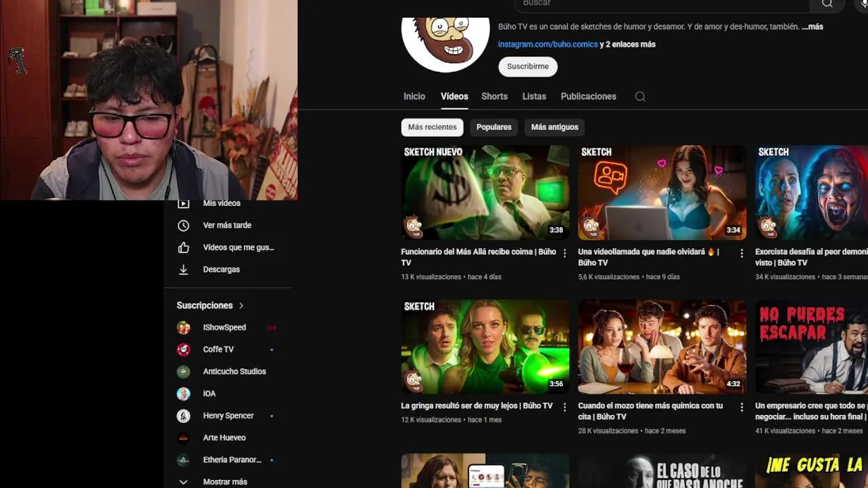Screen dimensions: 868x488
Task: Play the green glow gringa thumbnail
Action: pyautogui.click(x=486, y=346)
